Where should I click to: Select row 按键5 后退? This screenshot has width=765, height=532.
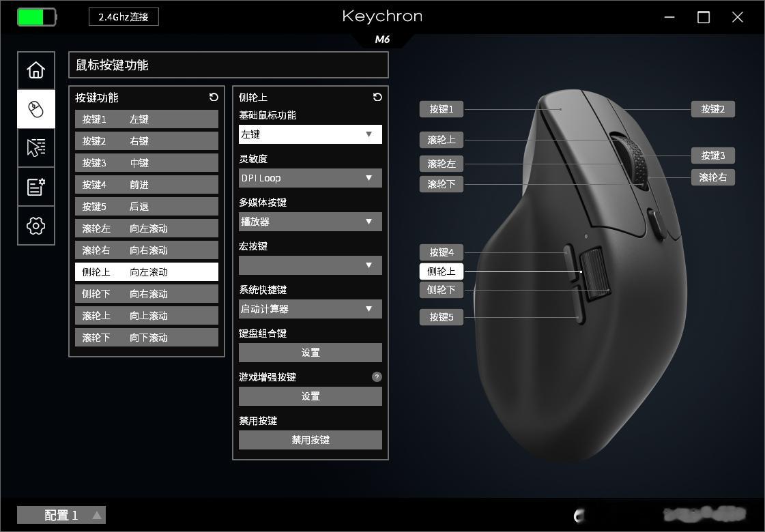(x=146, y=206)
